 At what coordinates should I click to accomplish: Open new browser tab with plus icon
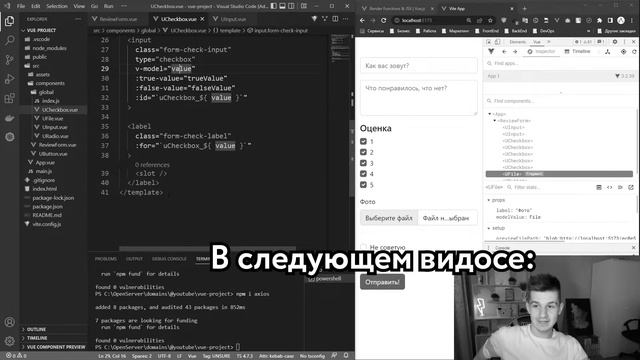(x=524, y=8)
